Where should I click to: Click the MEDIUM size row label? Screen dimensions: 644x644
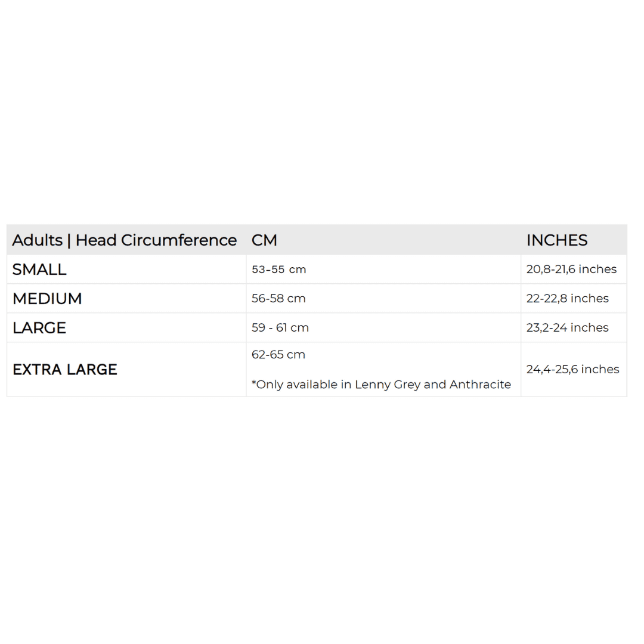47,299
